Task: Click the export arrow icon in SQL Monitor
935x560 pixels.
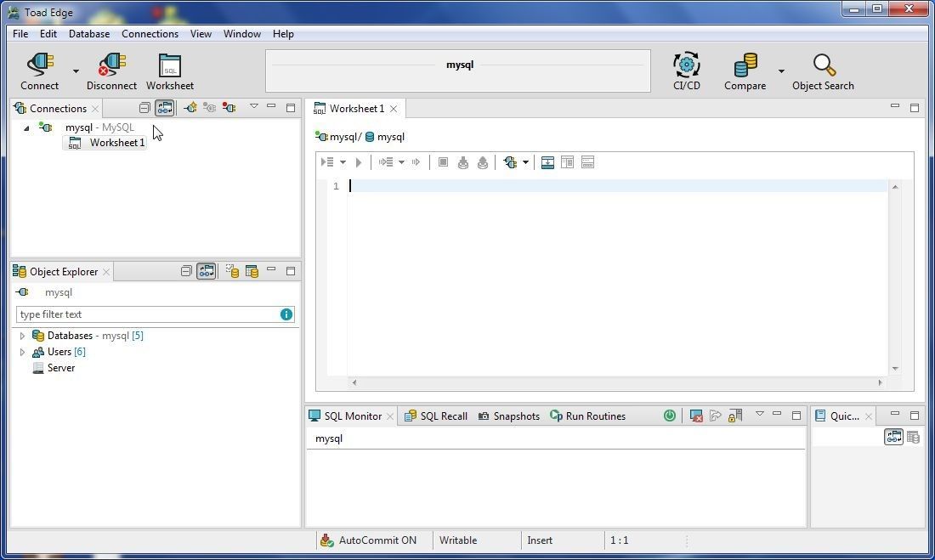Action: [x=716, y=416]
